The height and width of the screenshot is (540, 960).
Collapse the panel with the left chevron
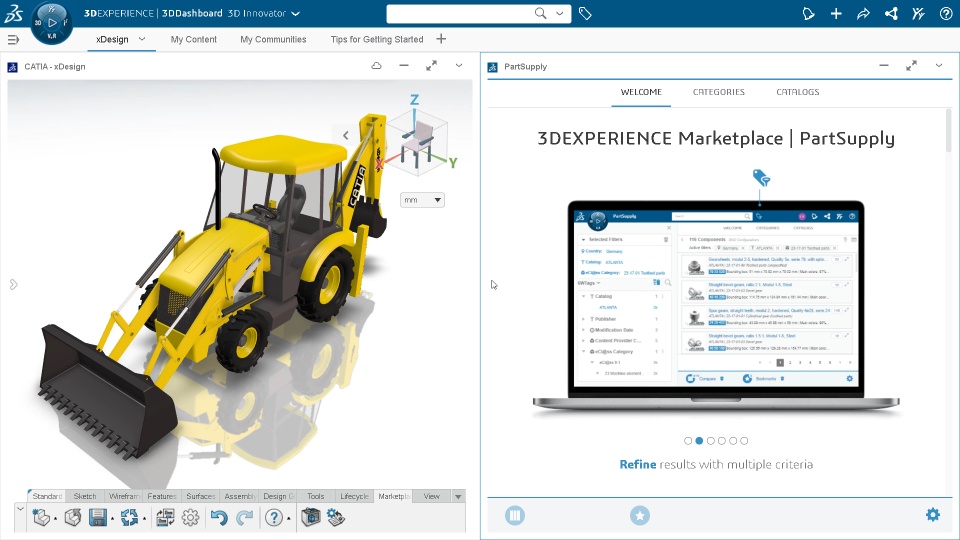[x=346, y=135]
